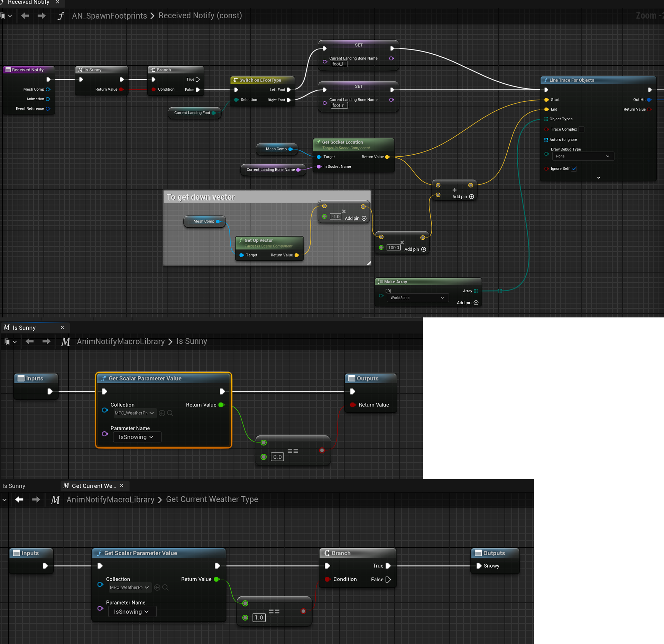Click Line Trace Out Hit pin
Image resolution: width=664 pixels, height=644 pixels.
pos(649,100)
